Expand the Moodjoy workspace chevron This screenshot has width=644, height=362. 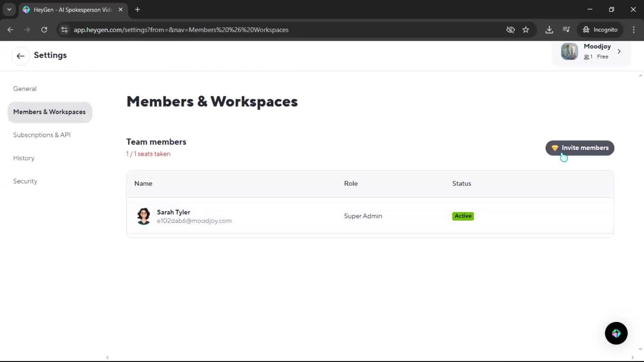(x=619, y=51)
